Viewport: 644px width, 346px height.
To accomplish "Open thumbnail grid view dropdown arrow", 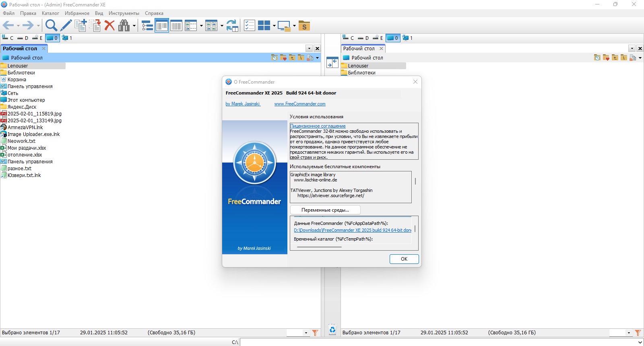I will (222, 26).
